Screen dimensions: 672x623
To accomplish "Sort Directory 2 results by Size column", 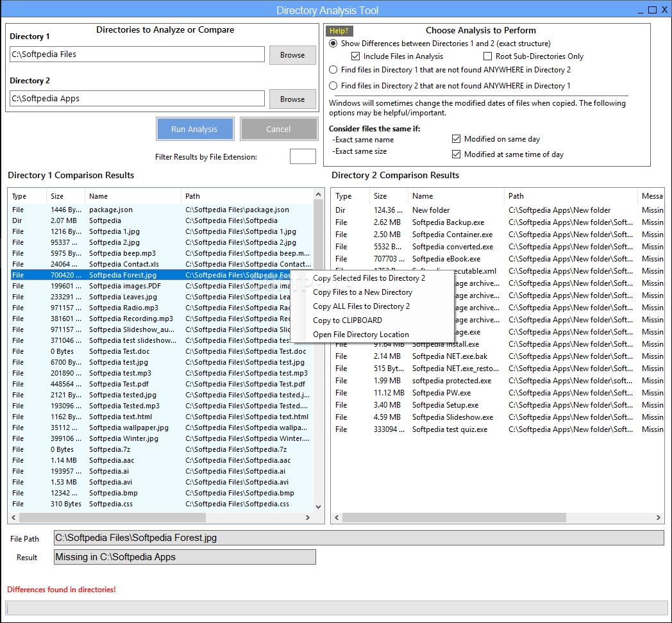I will click(x=389, y=196).
